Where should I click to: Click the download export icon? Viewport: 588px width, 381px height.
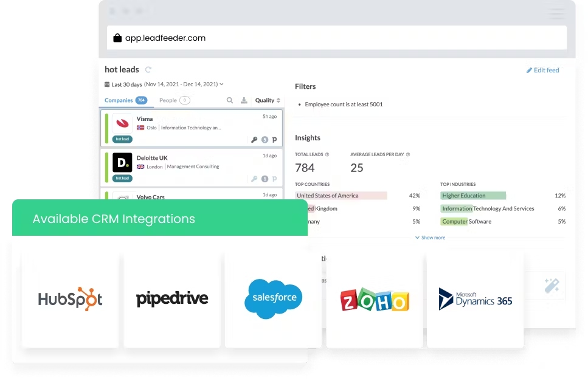[x=244, y=100]
